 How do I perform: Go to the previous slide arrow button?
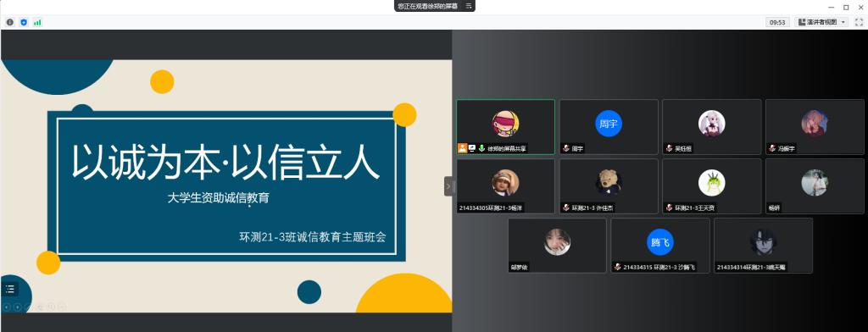pos(7,307)
